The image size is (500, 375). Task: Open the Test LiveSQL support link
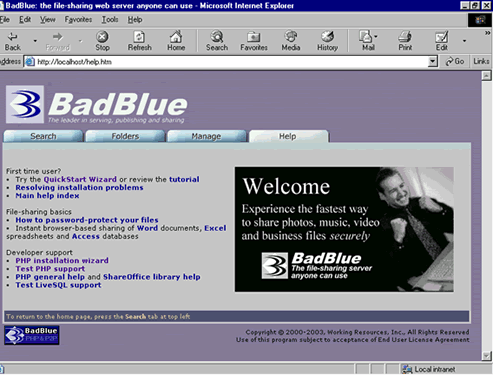pos(58,285)
